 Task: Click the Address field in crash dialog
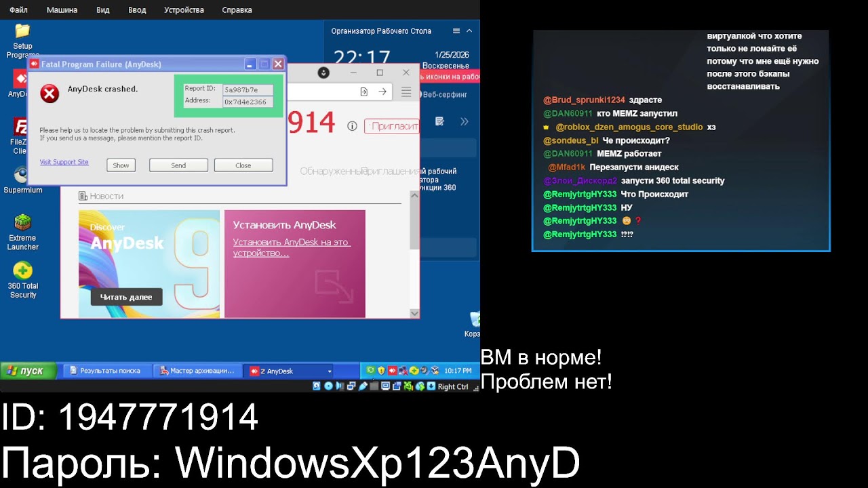pyautogui.click(x=248, y=102)
